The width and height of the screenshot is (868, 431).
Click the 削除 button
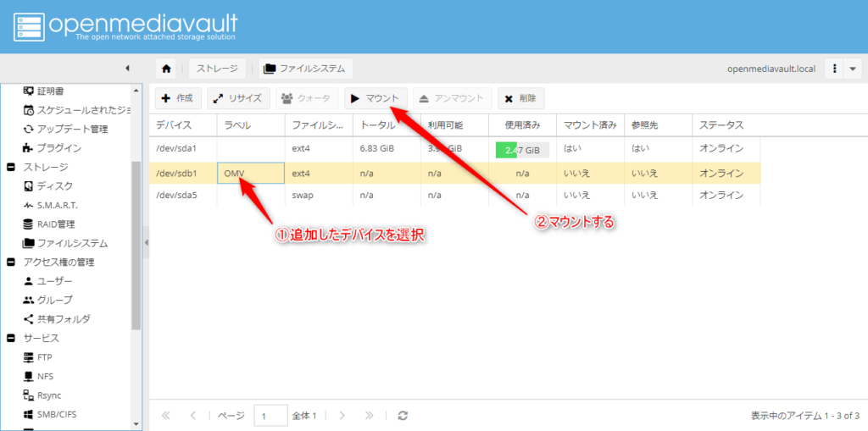(x=520, y=98)
